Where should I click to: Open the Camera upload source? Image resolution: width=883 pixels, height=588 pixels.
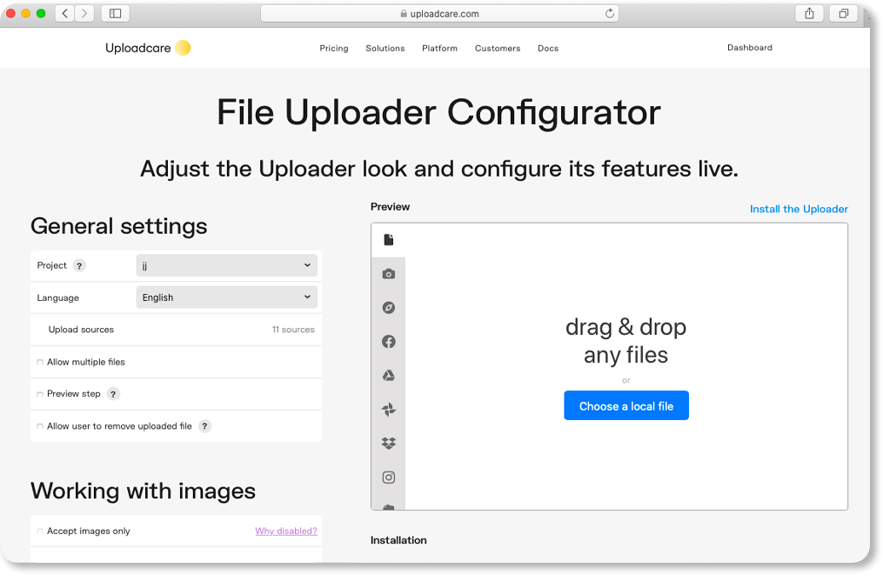389,273
